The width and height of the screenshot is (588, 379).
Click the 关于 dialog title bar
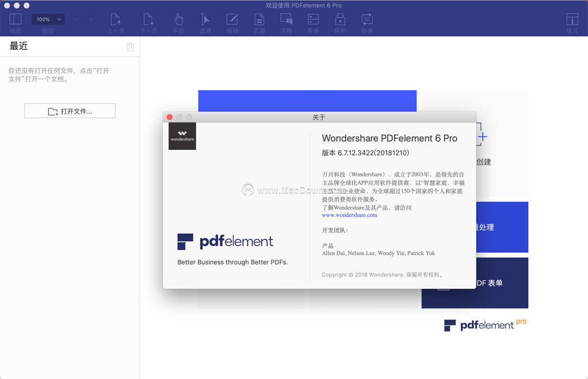tap(319, 117)
